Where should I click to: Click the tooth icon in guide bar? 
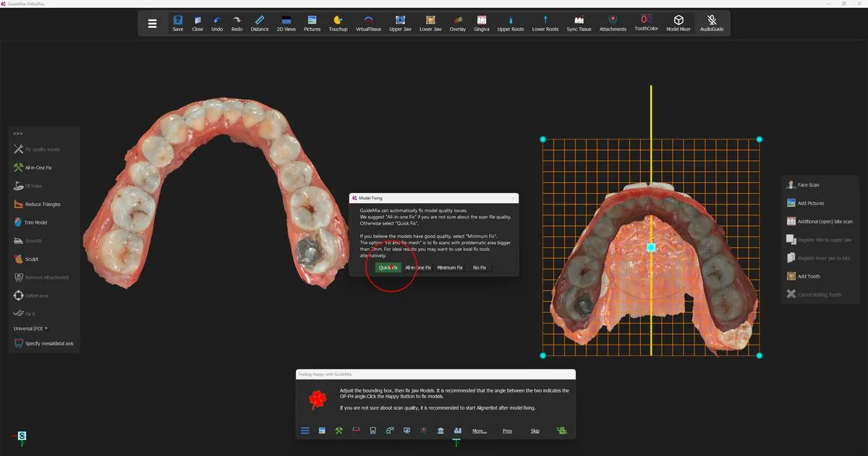point(373,431)
